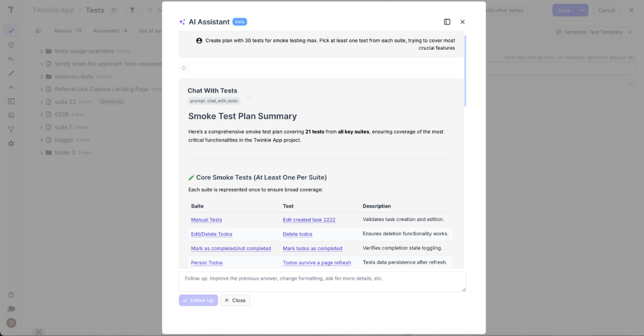
Task: Open the milestones icon in the sidebar
Action: click(11, 115)
